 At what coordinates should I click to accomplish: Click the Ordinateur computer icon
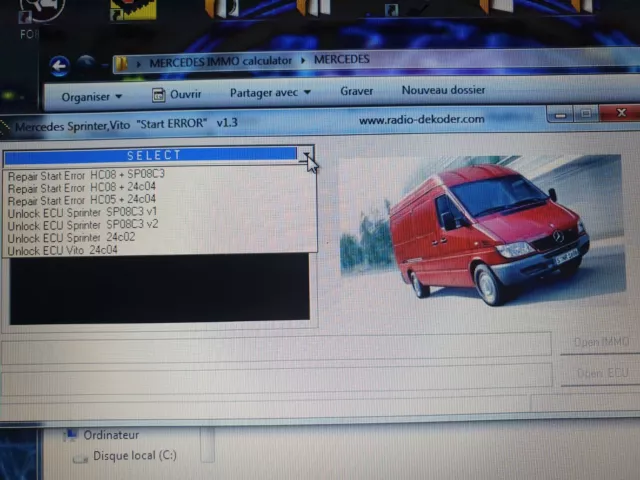[71, 435]
